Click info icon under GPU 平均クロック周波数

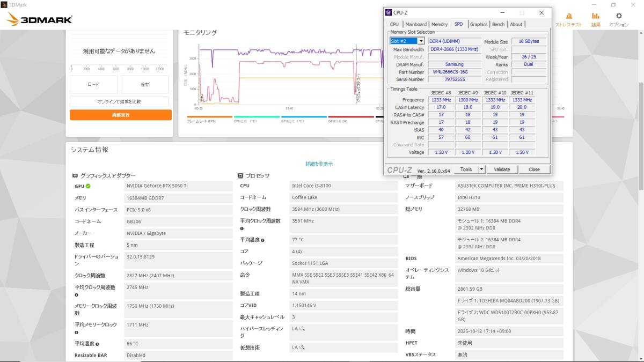coord(76,295)
